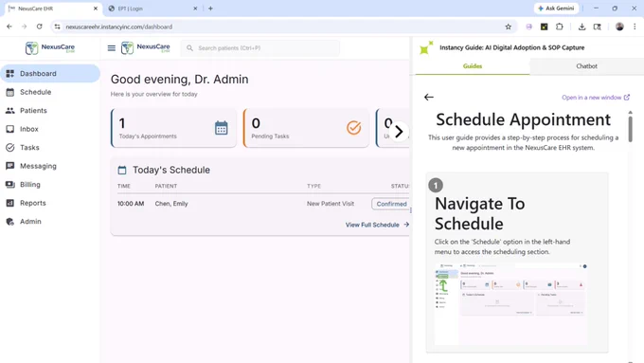
Task: Click the browser forward button
Action: 25,27
